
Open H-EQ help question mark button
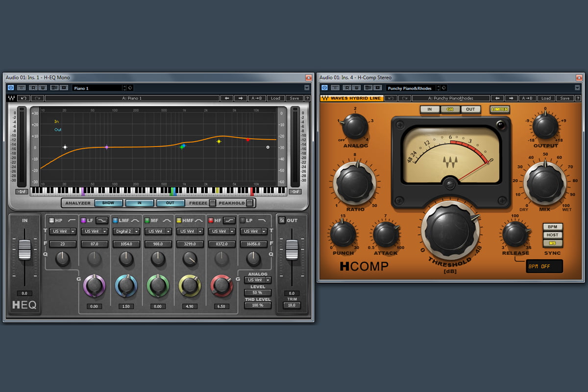click(x=308, y=98)
